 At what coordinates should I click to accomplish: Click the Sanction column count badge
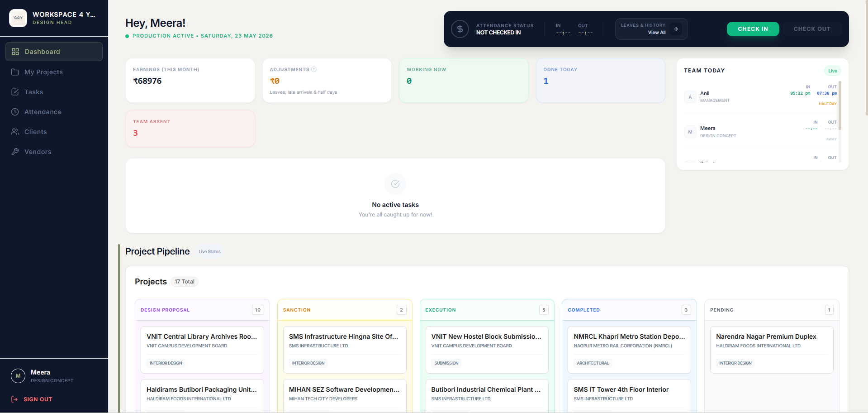[x=401, y=310]
